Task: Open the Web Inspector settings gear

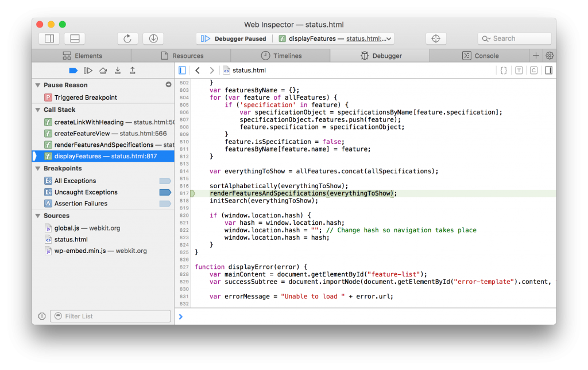Action: [x=550, y=56]
